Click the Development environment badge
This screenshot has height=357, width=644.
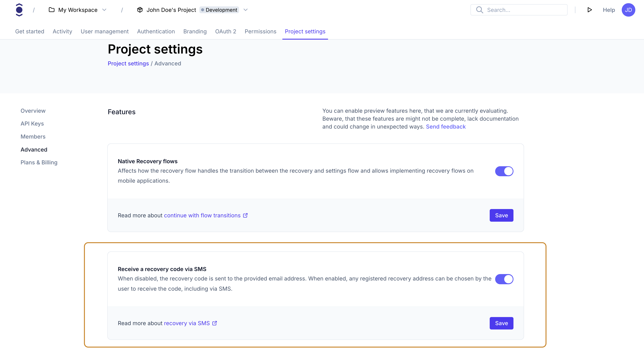click(219, 10)
